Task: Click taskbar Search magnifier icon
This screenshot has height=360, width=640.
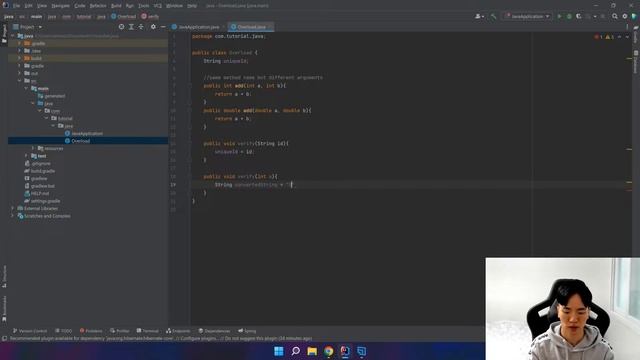Action: pos(296,351)
